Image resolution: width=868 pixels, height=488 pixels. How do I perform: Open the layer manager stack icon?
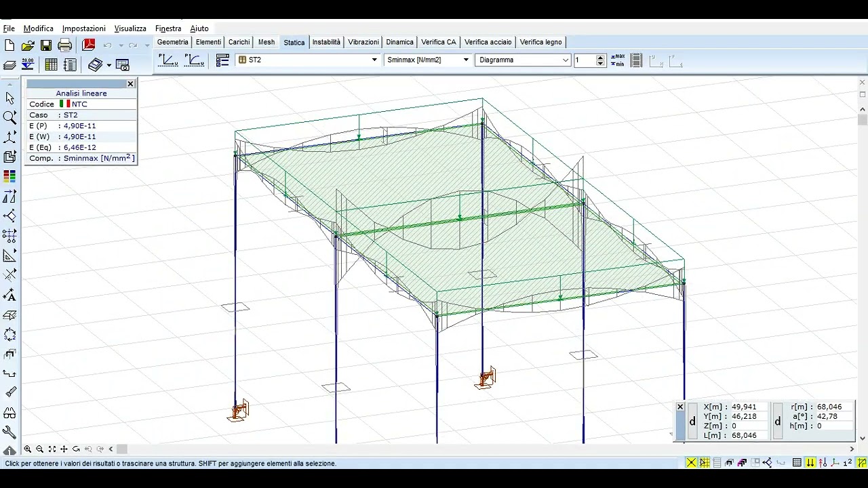tap(9, 65)
